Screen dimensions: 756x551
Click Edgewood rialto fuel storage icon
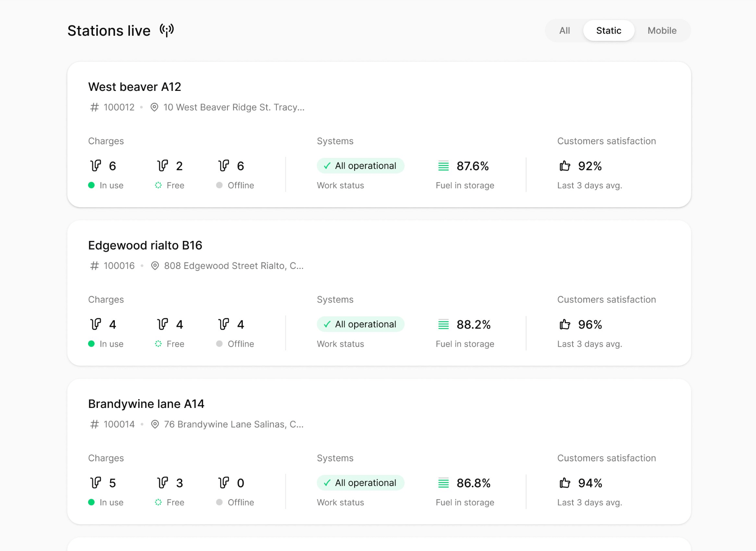[443, 324]
